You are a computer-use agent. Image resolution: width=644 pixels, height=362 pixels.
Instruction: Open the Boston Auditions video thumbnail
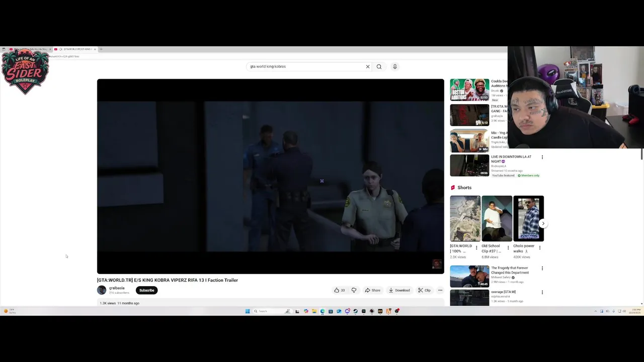click(x=469, y=89)
